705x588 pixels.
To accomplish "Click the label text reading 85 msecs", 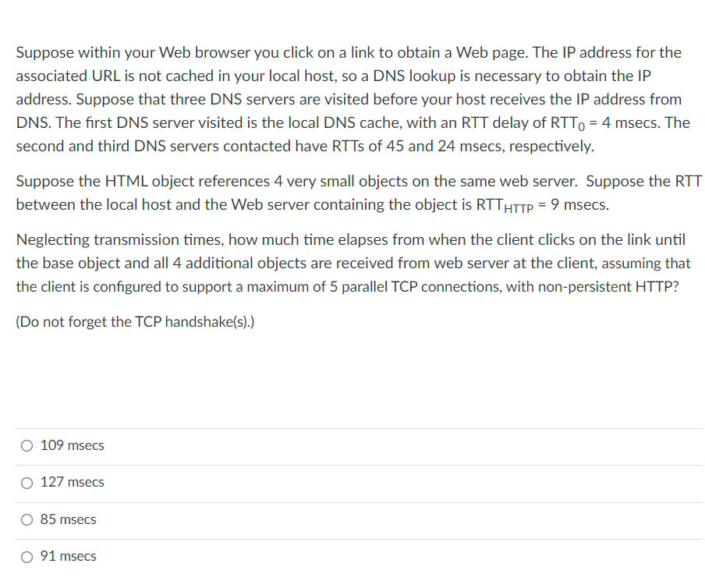I will click(x=69, y=519).
